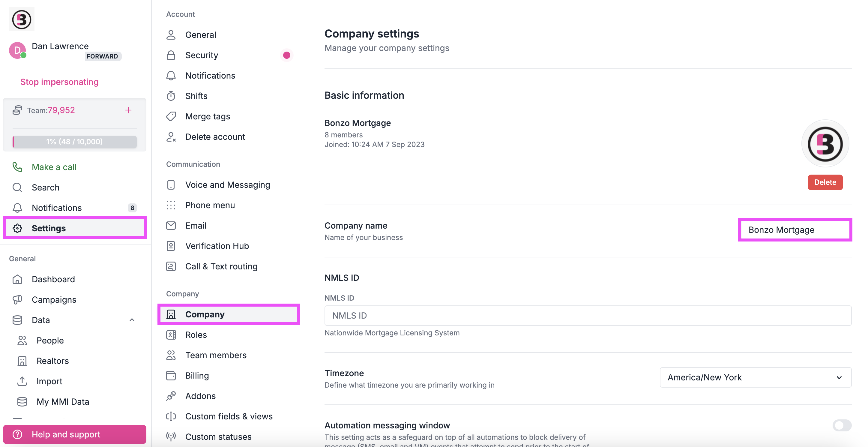Click the pink dot next to Security
The width and height of the screenshot is (868, 447).
pyautogui.click(x=286, y=55)
